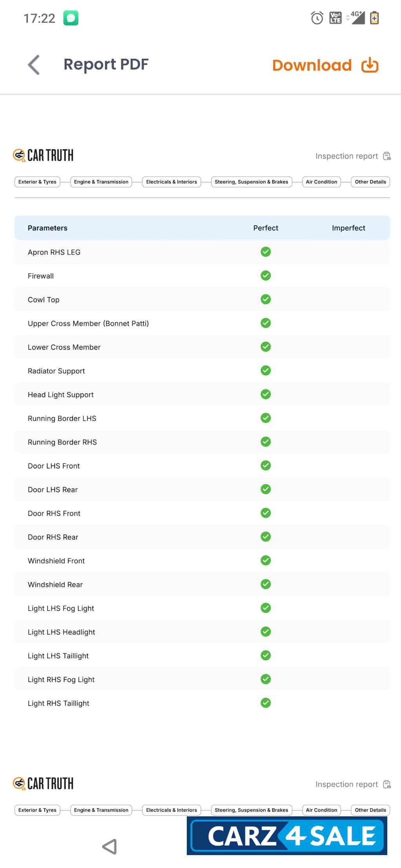This screenshot has height=868, width=401.
Task: Tap the green notification icon in status bar
Action: [71, 18]
